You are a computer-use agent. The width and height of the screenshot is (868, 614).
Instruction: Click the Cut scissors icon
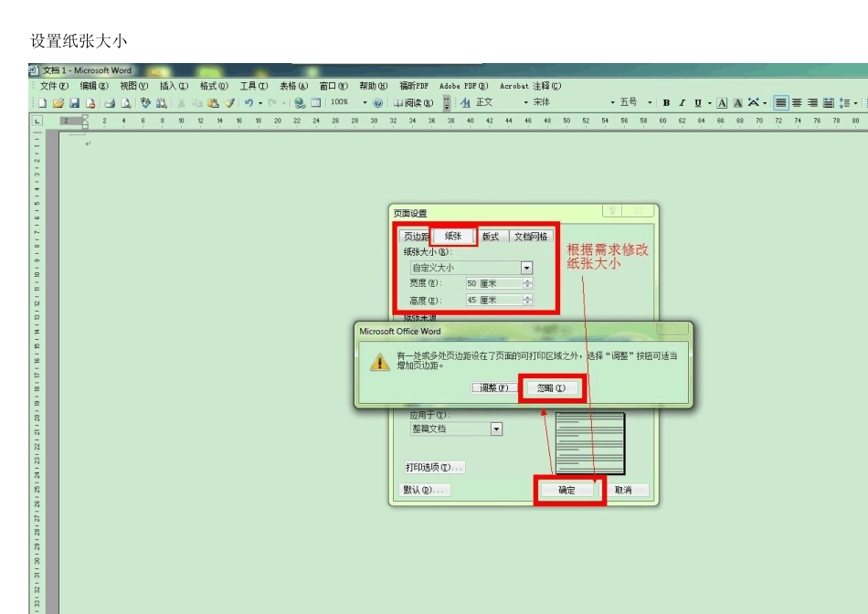(x=181, y=103)
